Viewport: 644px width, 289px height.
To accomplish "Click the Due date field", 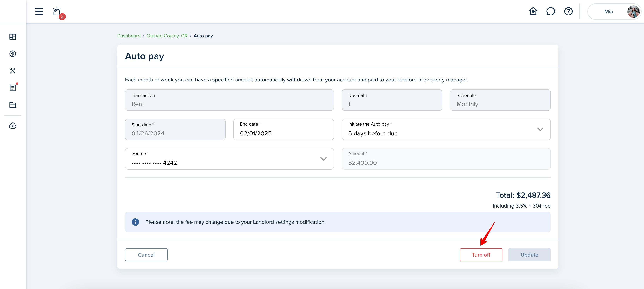I will pyautogui.click(x=392, y=100).
